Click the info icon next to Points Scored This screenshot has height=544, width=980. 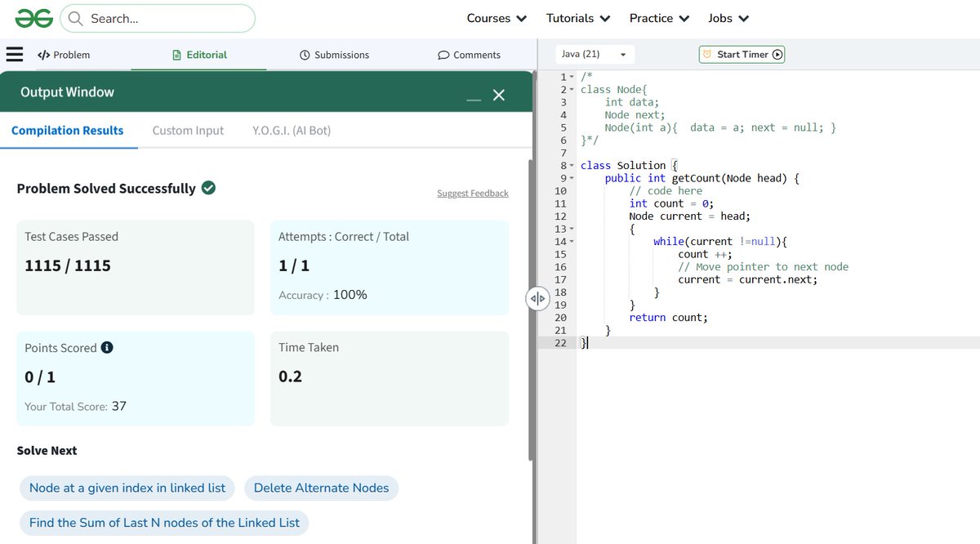109,347
